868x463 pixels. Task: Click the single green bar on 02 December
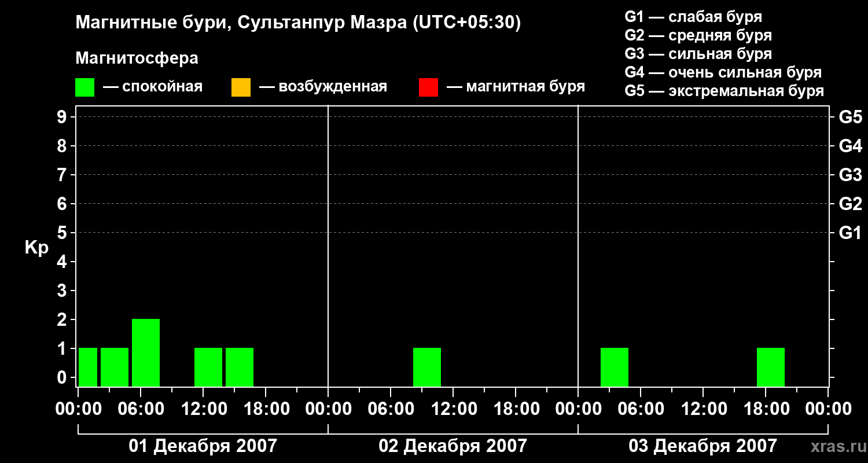click(x=427, y=368)
